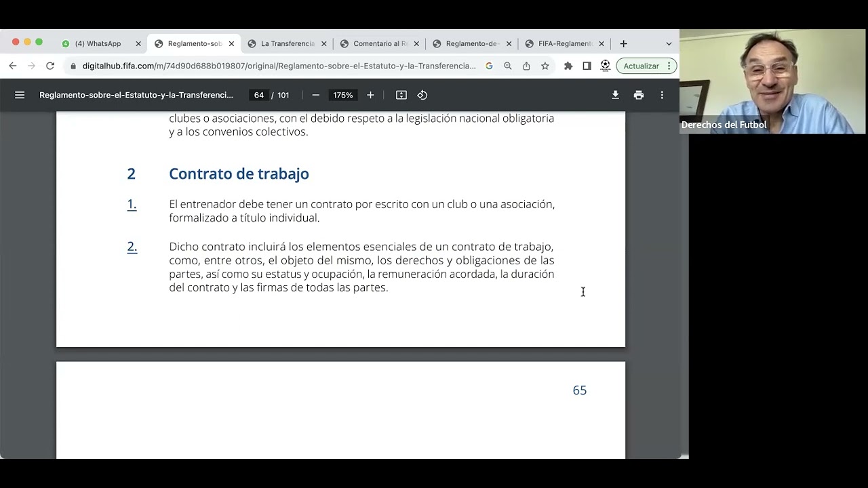The image size is (868, 488).
Task: Open PDF viewer more actions menu
Action: (x=662, y=95)
